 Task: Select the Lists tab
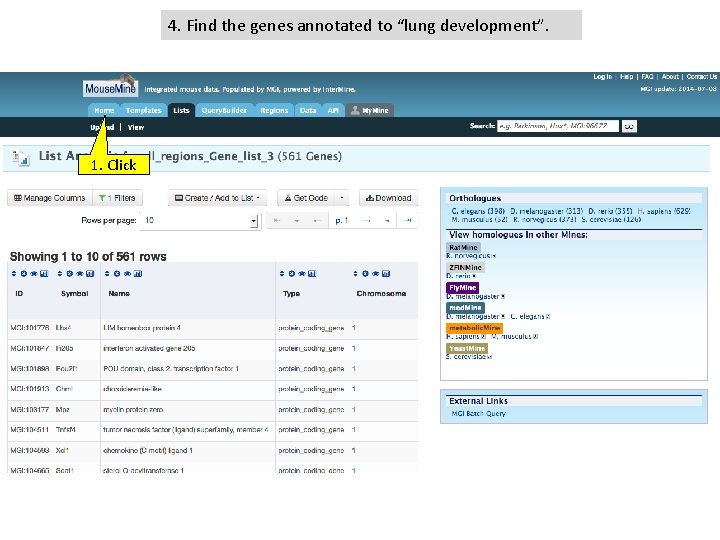coord(181,111)
